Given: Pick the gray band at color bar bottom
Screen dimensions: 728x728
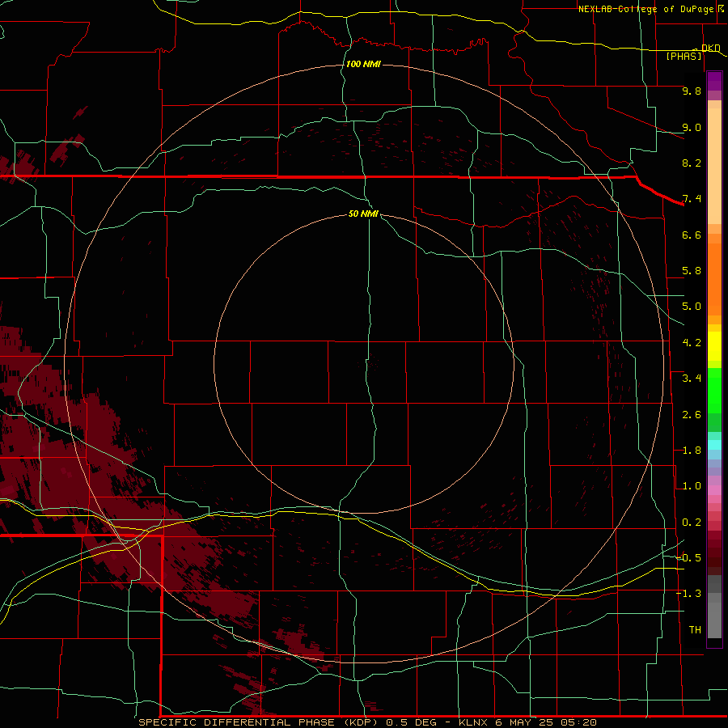Looking at the screenshot, I should pos(714,620).
